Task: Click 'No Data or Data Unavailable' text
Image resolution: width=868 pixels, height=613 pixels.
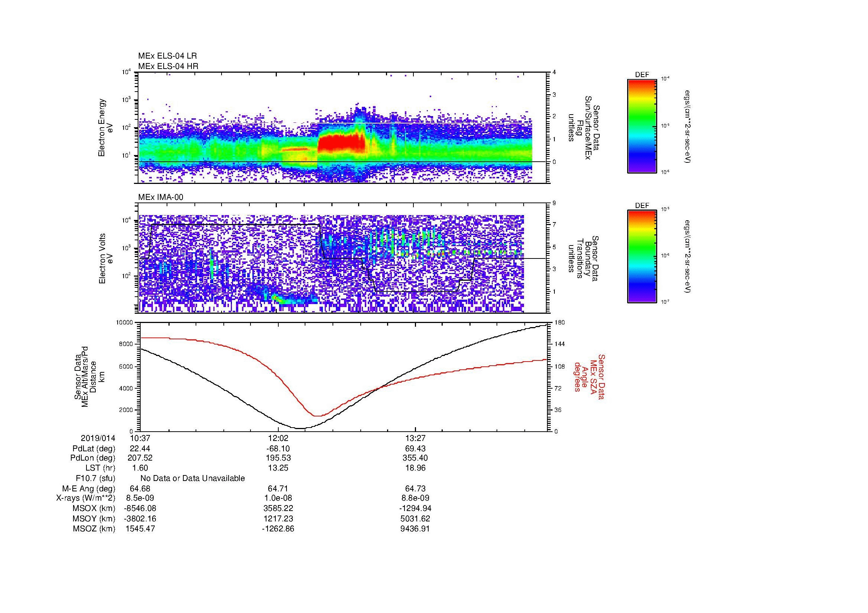Action: (x=193, y=478)
